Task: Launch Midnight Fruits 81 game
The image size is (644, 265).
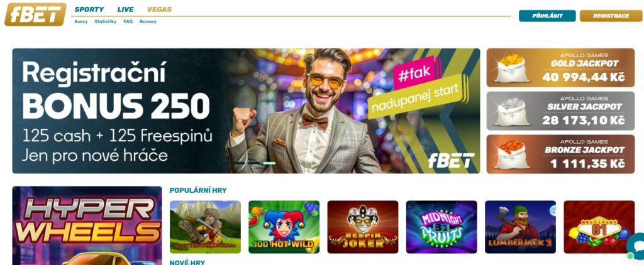Action: 441,227
